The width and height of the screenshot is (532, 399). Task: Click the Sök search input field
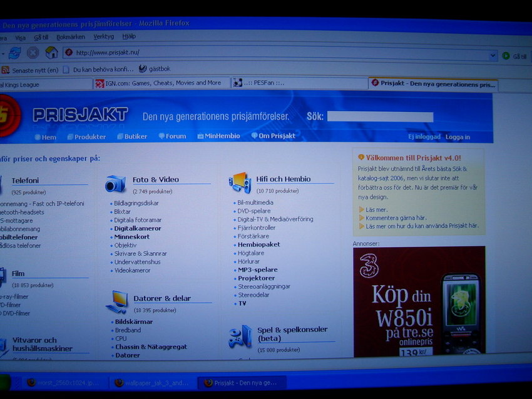(x=380, y=117)
